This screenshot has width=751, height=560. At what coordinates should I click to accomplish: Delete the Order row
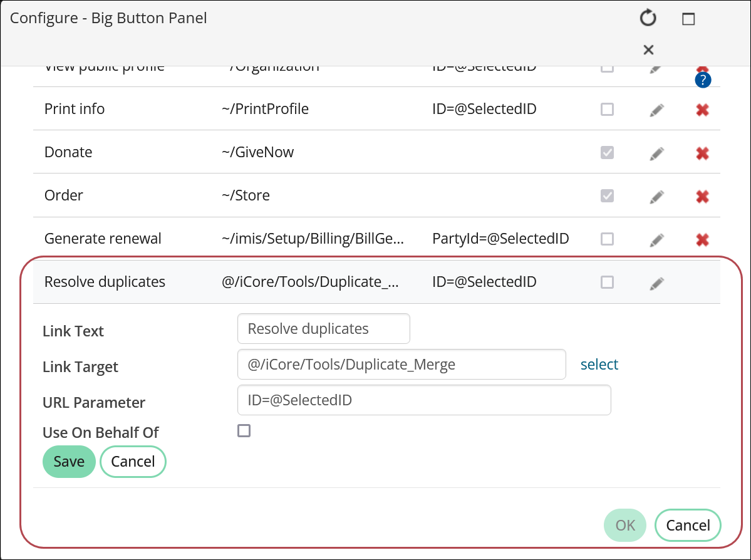pyautogui.click(x=703, y=197)
